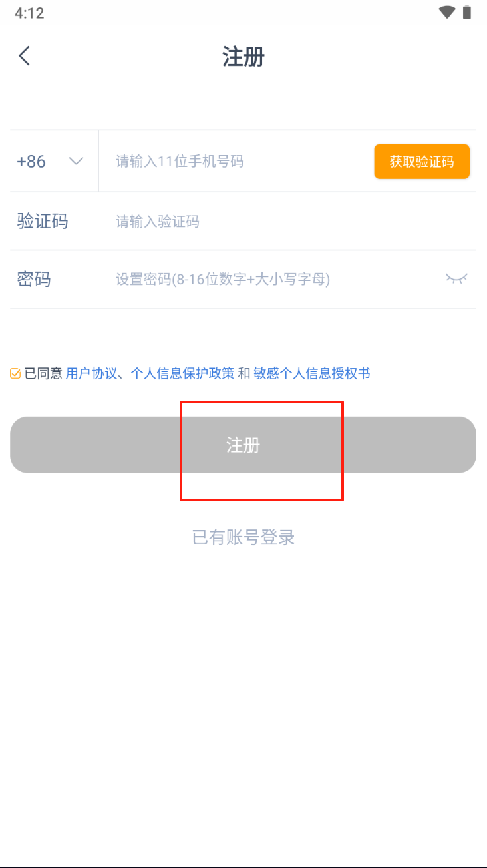Click the 密码 field label
487x868 pixels.
tap(34, 279)
